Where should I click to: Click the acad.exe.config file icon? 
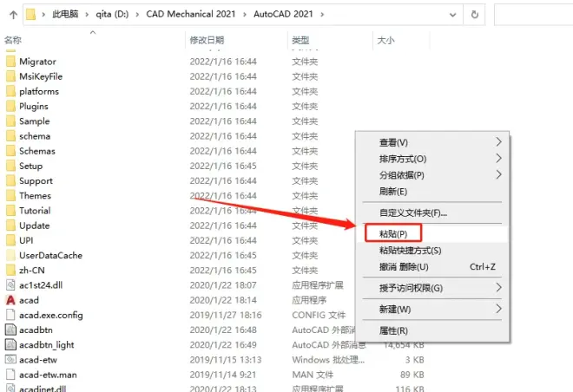point(11,315)
